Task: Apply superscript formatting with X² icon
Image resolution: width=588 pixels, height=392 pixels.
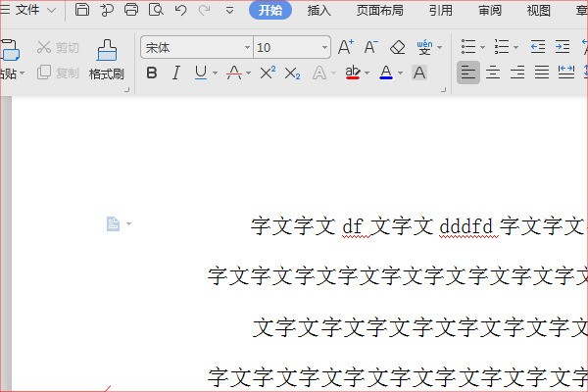Action: pyautogui.click(x=268, y=73)
